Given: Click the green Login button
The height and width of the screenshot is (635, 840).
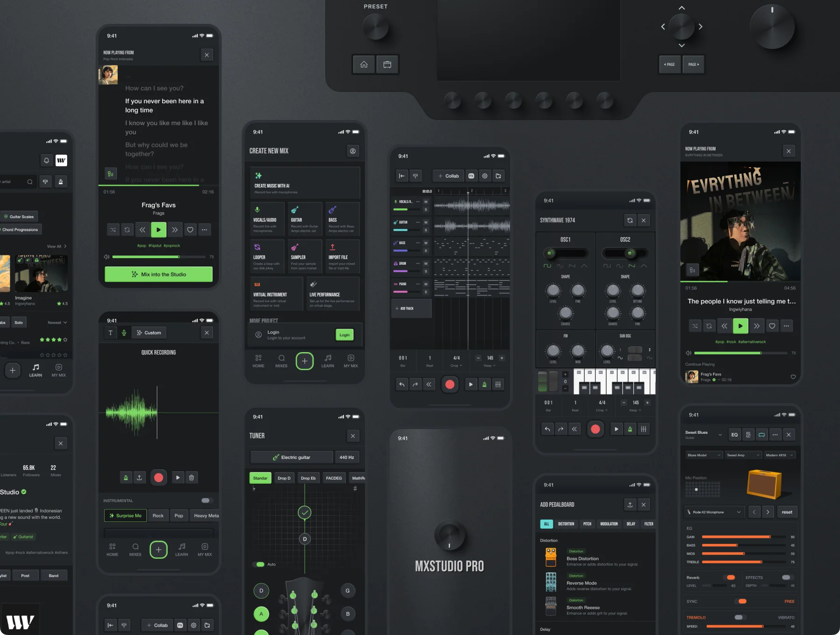Looking at the screenshot, I should pos(344,335).
